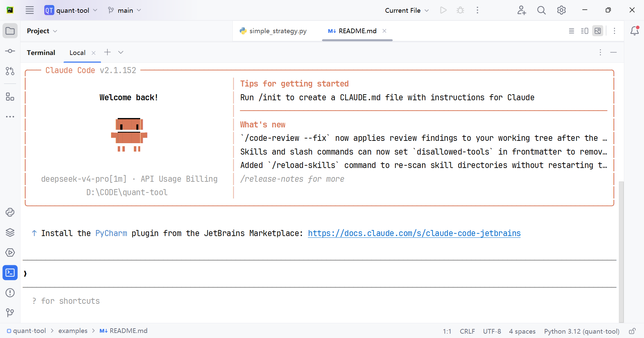Click the blue 'PyCharm' word in terminal

pyautogui.click(x=111, y=233)
